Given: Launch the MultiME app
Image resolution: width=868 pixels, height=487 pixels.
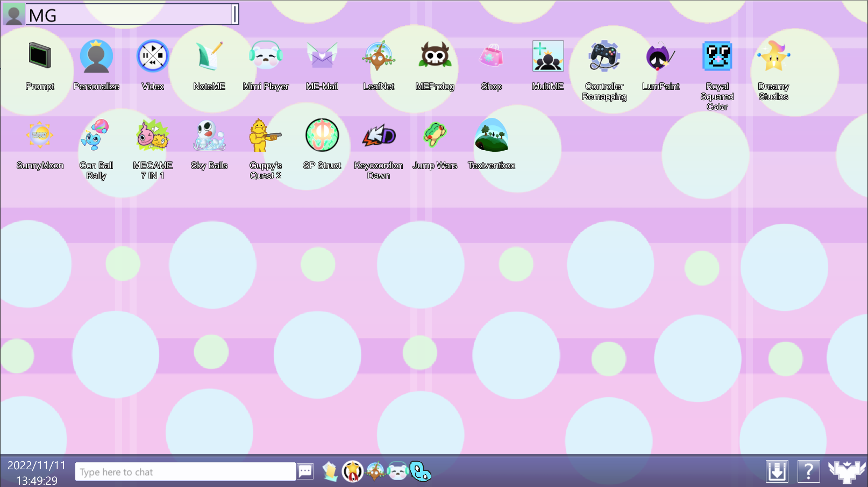Looking at the screenshot, I should [x=548, y=56].
